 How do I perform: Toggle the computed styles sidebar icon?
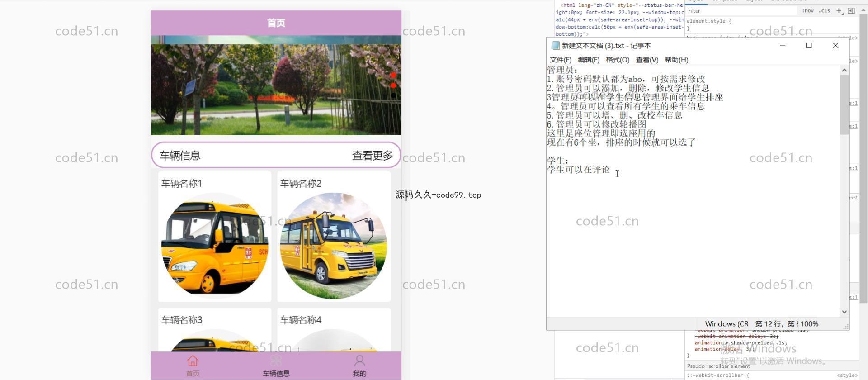851,10
